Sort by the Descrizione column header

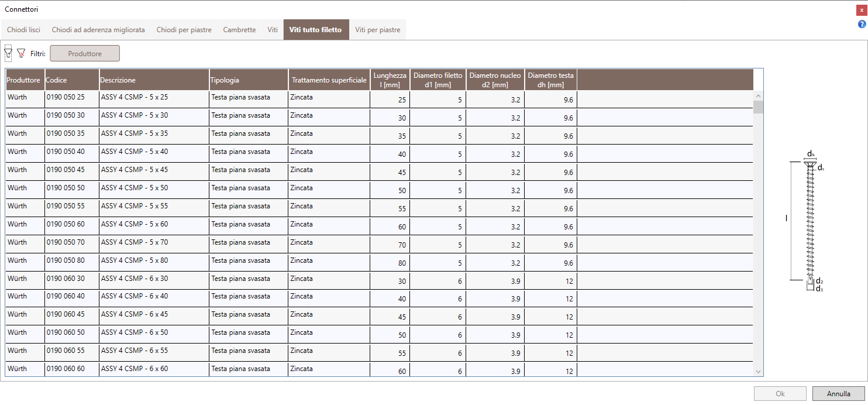click(x=154, y=80)
